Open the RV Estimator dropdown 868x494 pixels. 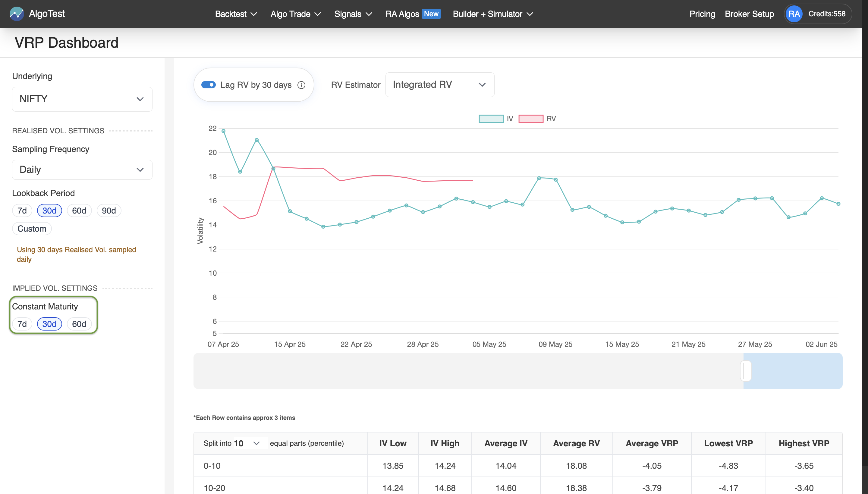439,84
